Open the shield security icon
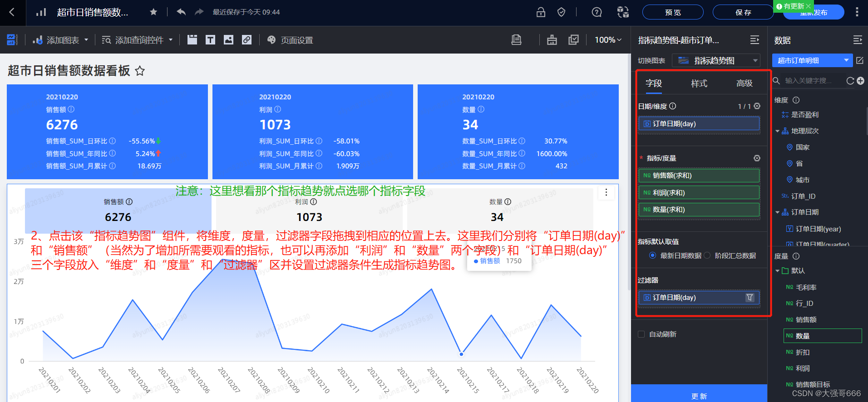This screenshot has width=868, height=402. pyautogui.click(x=562, y=12)
